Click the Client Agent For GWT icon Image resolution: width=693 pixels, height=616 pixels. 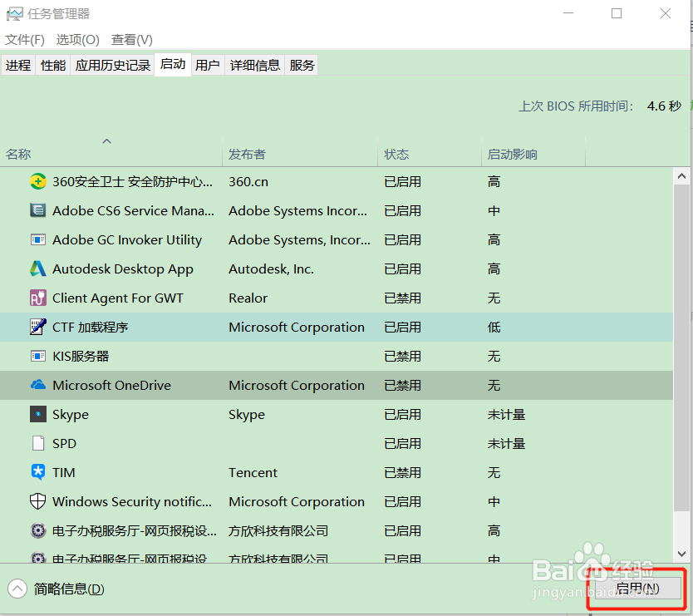pos(38,298)
